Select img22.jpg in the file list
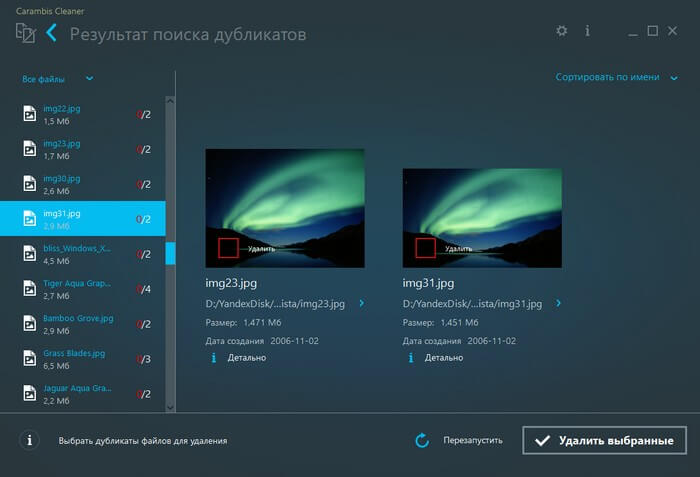The height and width of the screenshot is (477, 700). click(83, 114)
